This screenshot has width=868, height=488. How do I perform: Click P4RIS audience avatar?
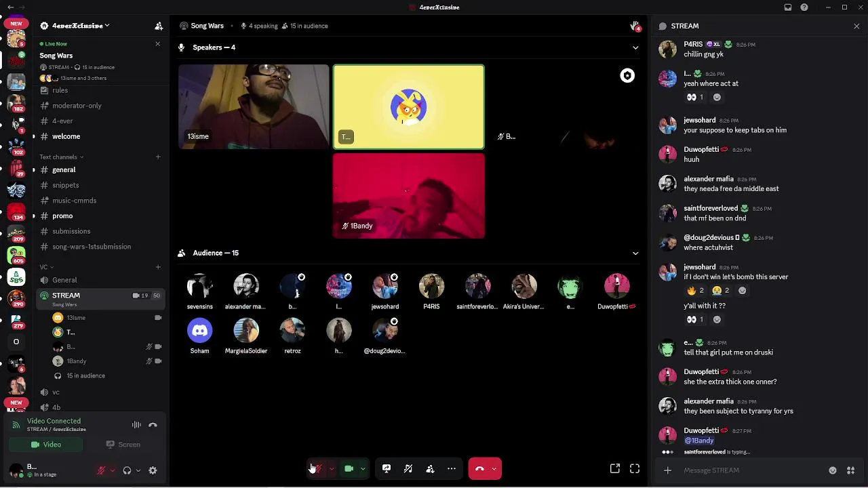(x=431, y=286)
